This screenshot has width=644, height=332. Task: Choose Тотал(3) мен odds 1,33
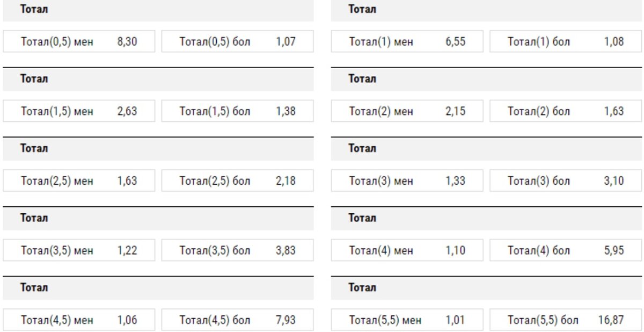pos(407,181)
